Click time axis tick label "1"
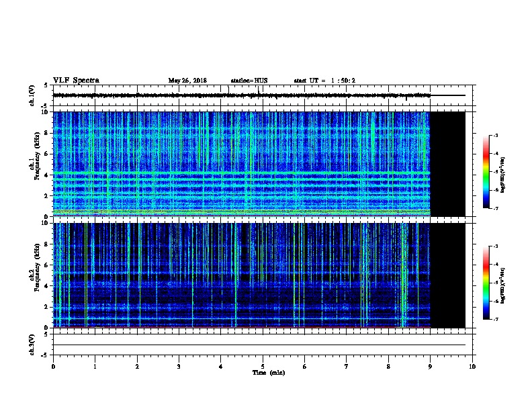 (95, 367)
